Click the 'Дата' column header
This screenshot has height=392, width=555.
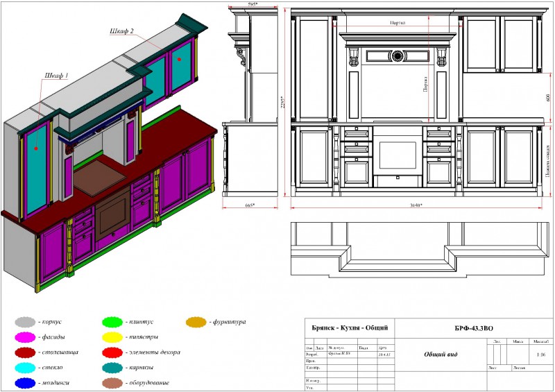click(383, 348)
